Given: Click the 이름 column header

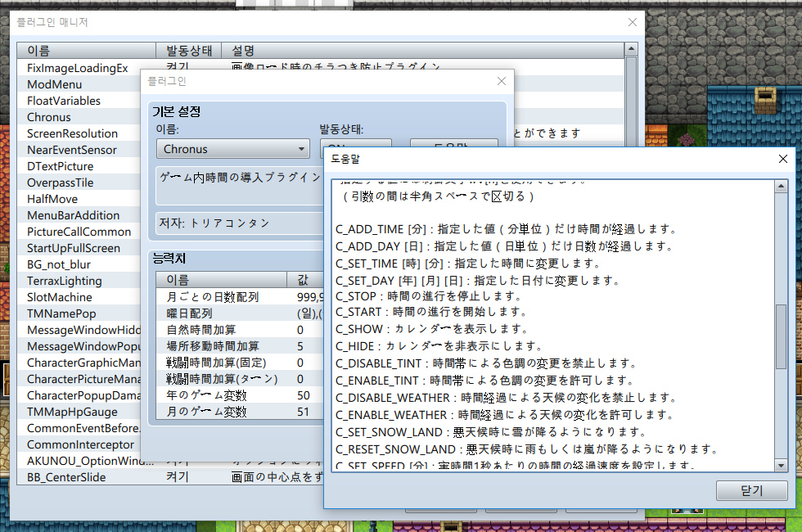Looking at the screenshot, I should (86, 49).
